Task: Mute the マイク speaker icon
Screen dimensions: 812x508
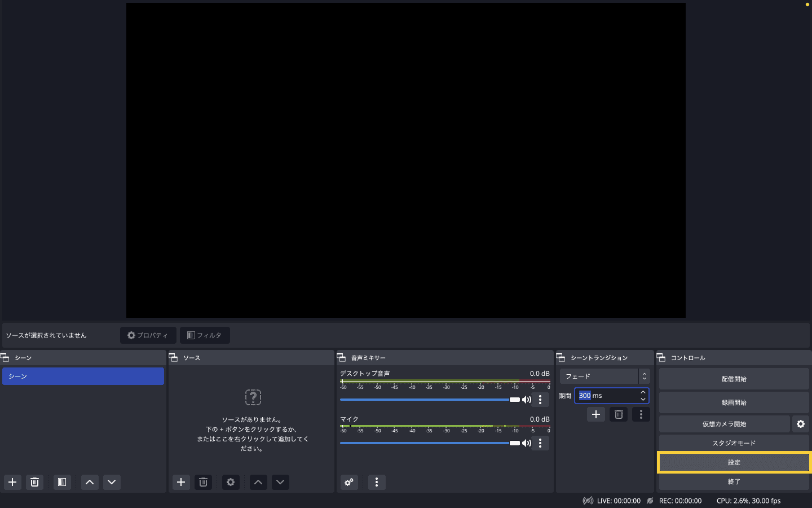Action: (527, 443)
